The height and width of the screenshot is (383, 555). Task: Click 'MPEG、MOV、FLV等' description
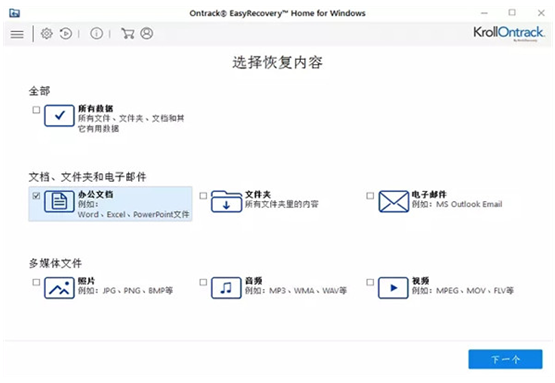point(475,291)
